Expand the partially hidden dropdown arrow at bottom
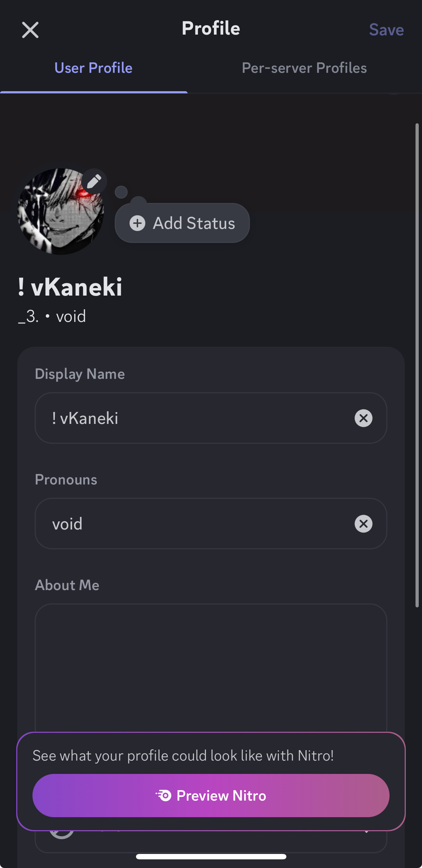Image resolution: width=422 pixels, height=868 pixels. pyautogui.click(x=366, y=832)
